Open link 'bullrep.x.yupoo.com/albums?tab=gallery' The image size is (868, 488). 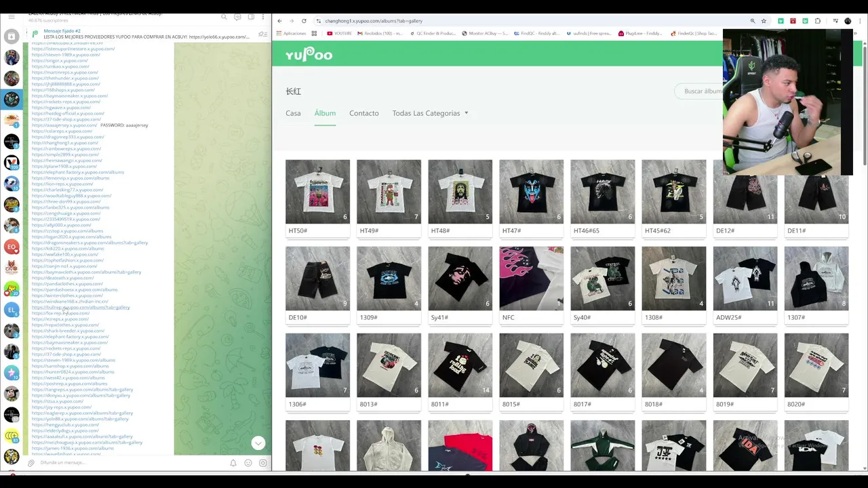81,307
